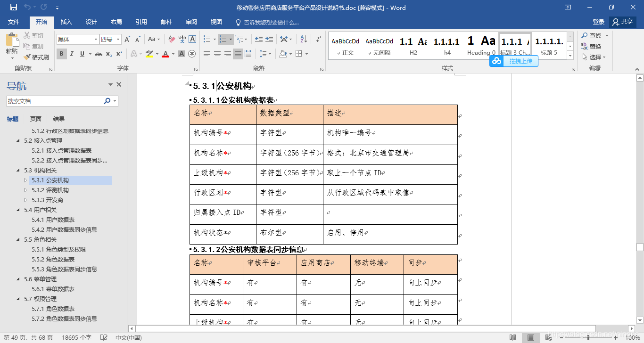Toggle bulleted list button
This screenshot has width=644, height=343.
tap(207, 39)
